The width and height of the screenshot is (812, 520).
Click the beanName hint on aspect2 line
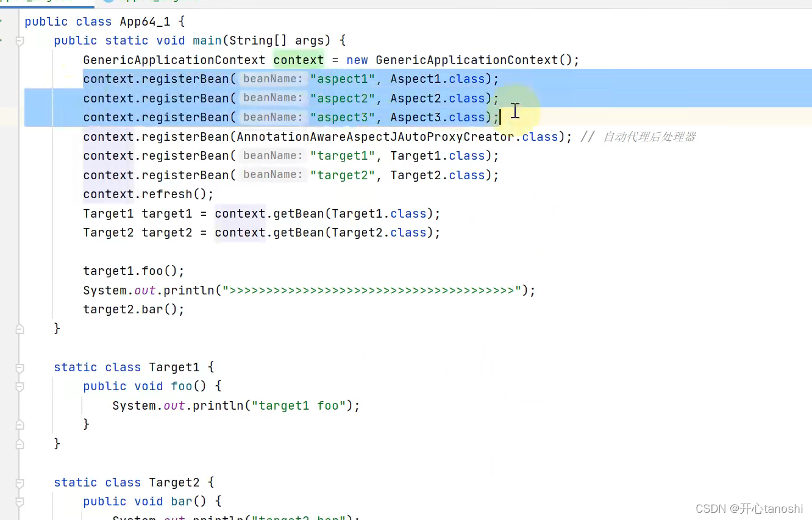point(272,98)
